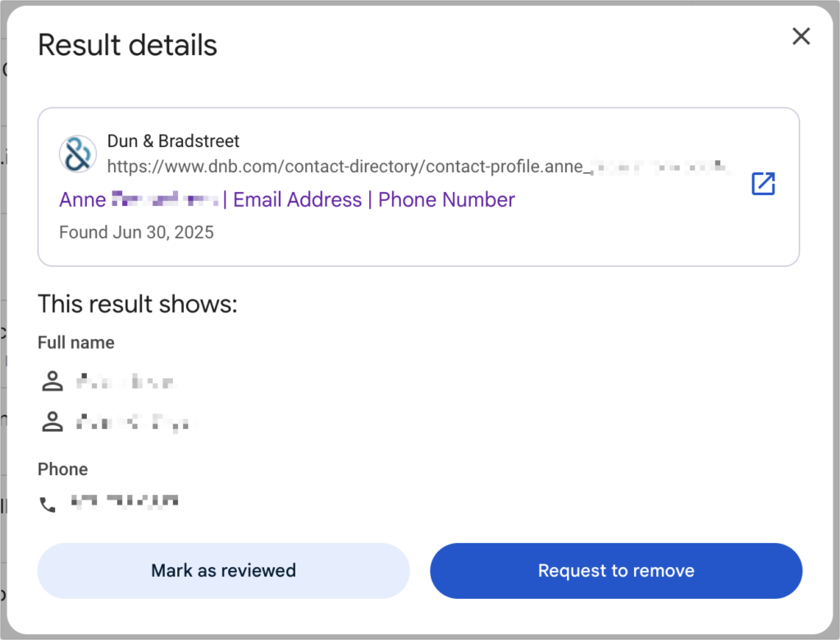Click the Phone section label
Viewport: 840px width, 640px height.
(62, 469)
